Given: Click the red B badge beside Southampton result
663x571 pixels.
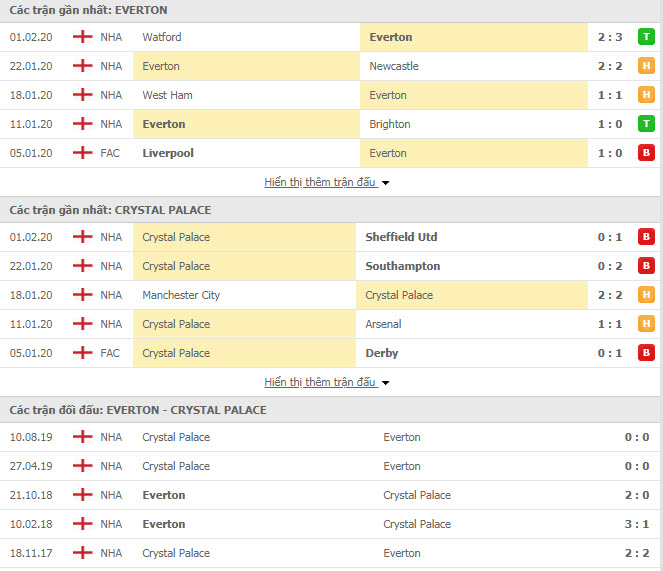Looking at the screenshot, I should [x=646, y=266].
